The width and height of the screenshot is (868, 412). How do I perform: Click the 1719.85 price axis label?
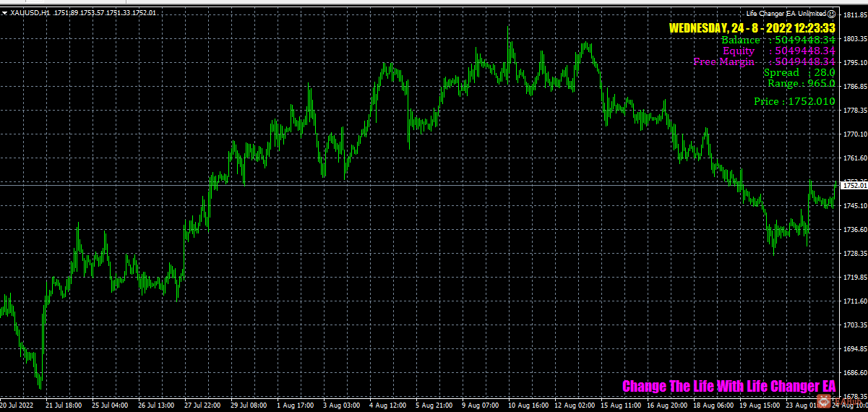coord(854,277)
